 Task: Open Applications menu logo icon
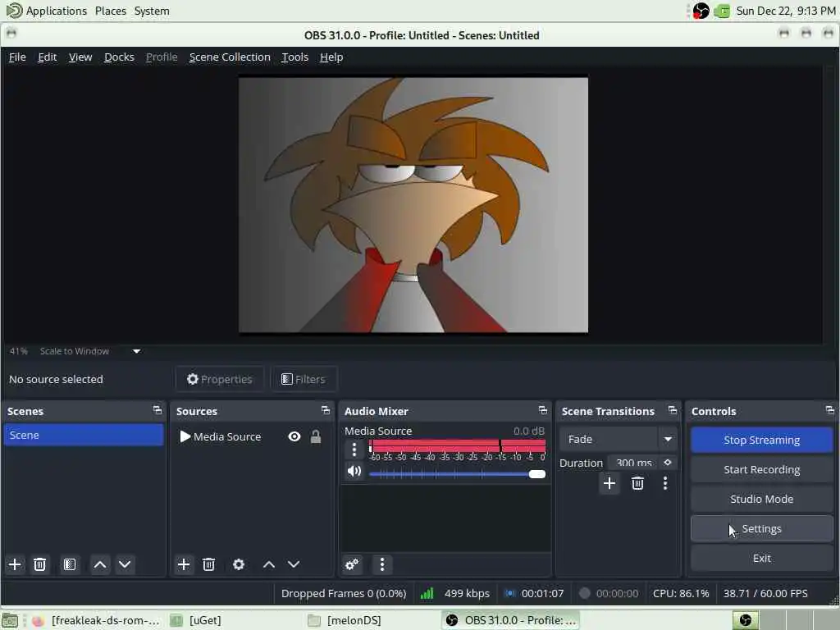[x=14, y=10]
